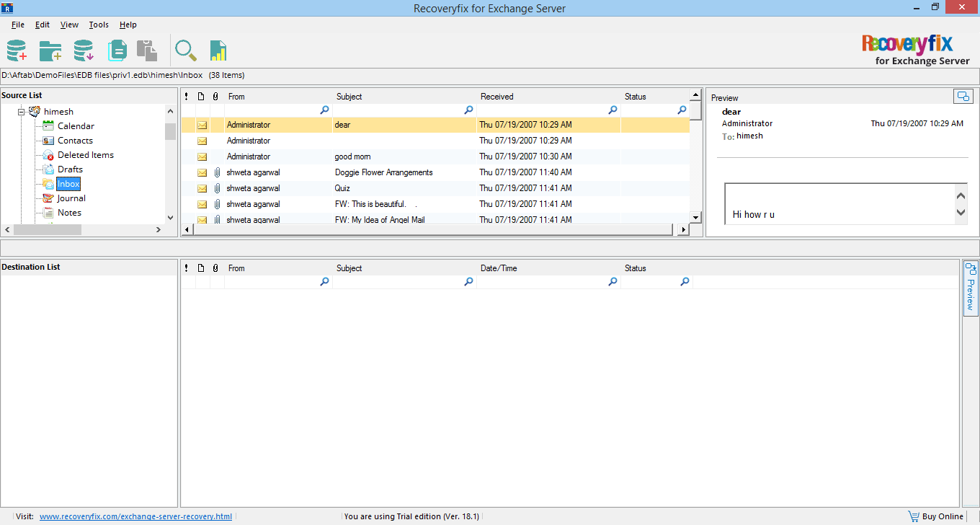Screen dimensions: 980x525
Task: Select the Inbox folder in Source List
Action: pyautogui.click(x=68, y=184)
